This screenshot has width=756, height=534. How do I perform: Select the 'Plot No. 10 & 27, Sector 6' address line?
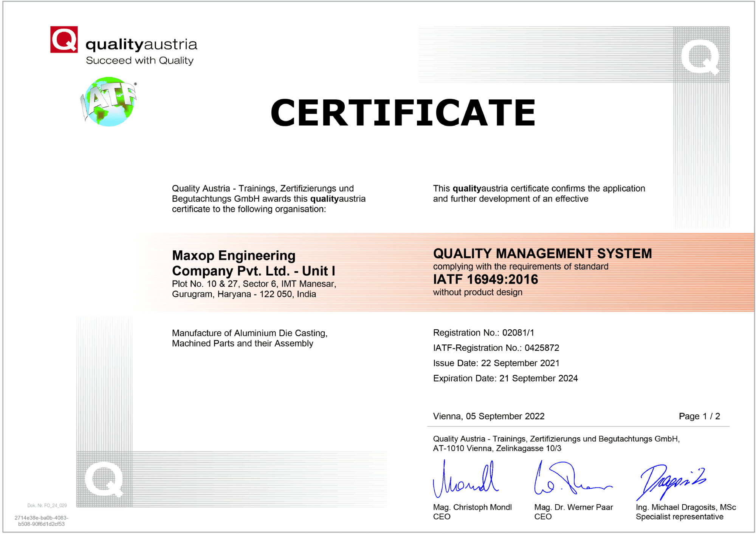pyautogui.click(x=254, y=284)
